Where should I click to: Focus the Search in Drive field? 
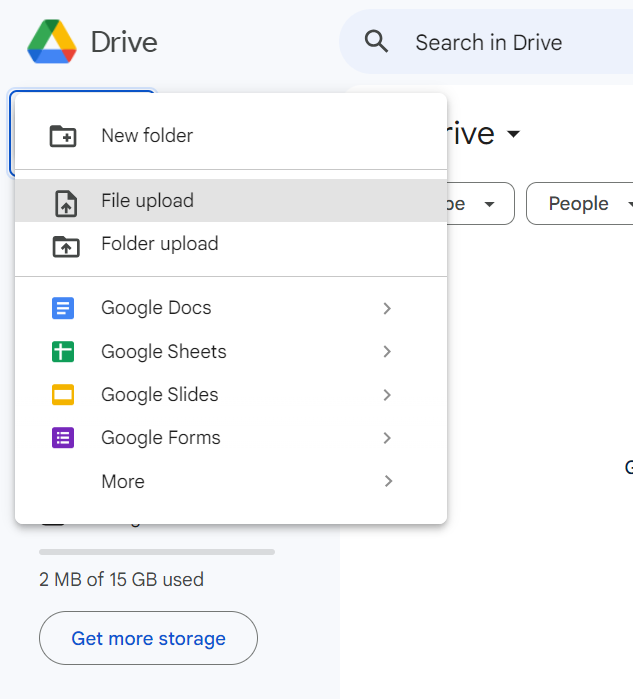coord(486,42)
